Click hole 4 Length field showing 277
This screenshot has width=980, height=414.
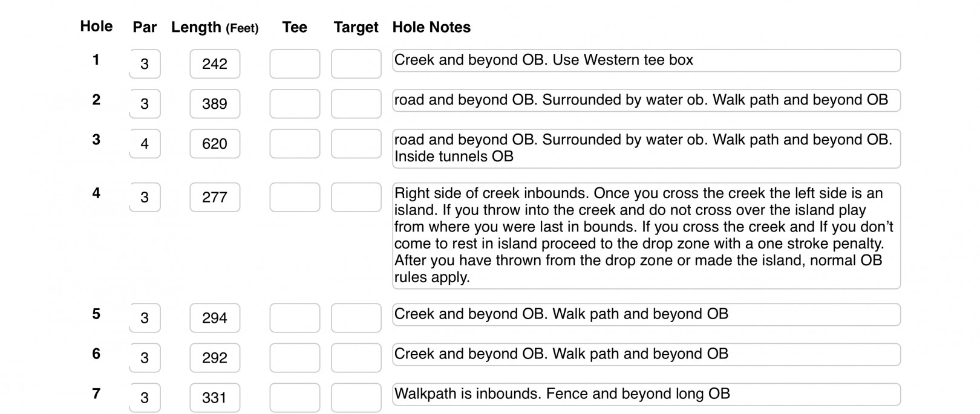[x=215, y=197]
